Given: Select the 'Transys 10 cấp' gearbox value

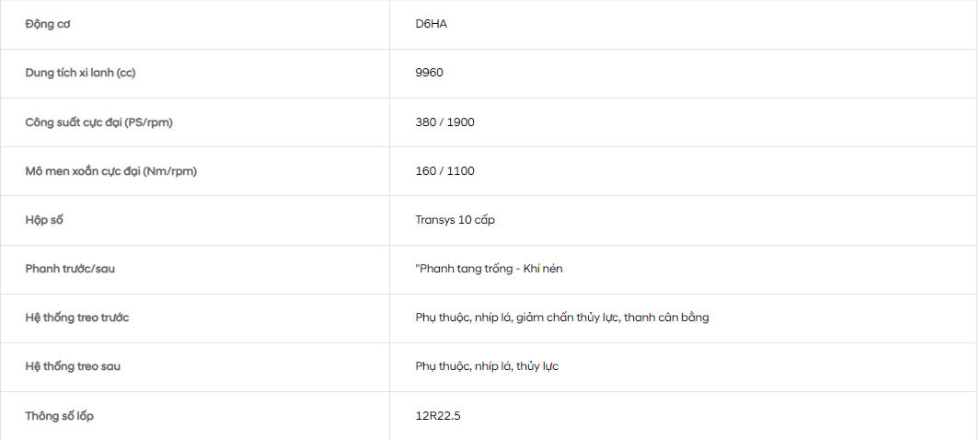Looking at the screenshot, I should [x=455, y=220].
